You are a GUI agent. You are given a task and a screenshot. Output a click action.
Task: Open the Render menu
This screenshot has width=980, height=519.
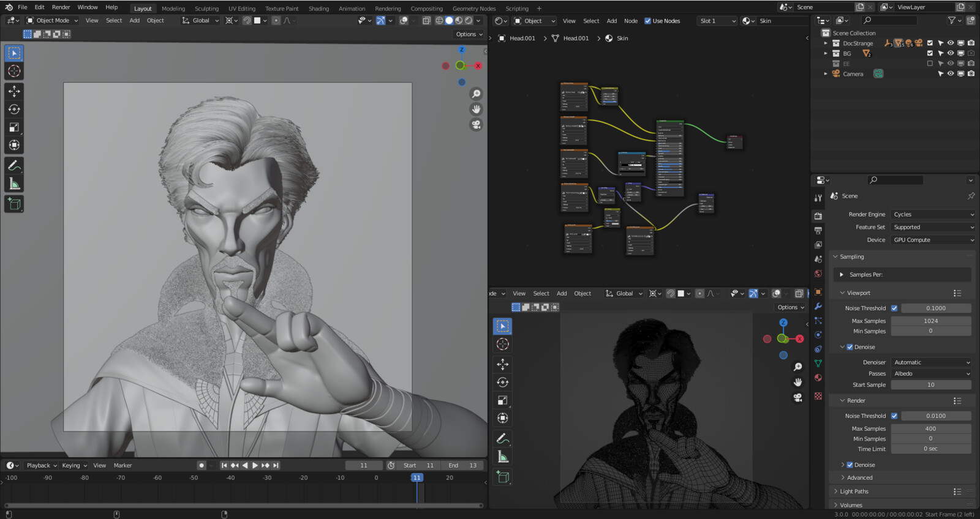coord(61,7)
